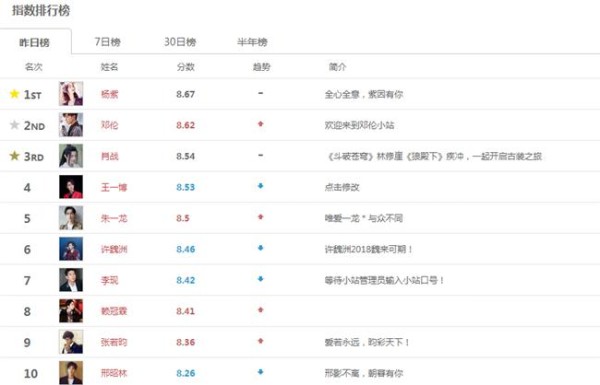Click the gold star beside 3RD
The image size is (600, 385).
(x=15, y=156)
